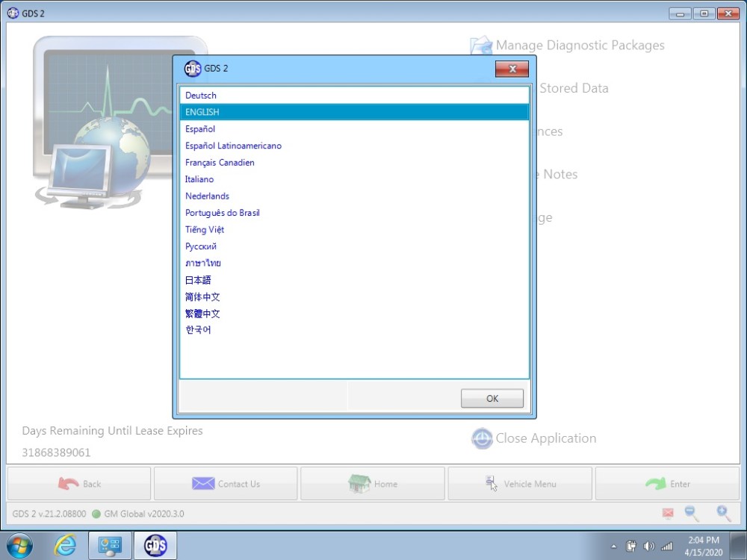The height and width of the screenshot is (560, 747).
Task: Click the clock in the system tray
Action: pos(702,545)
